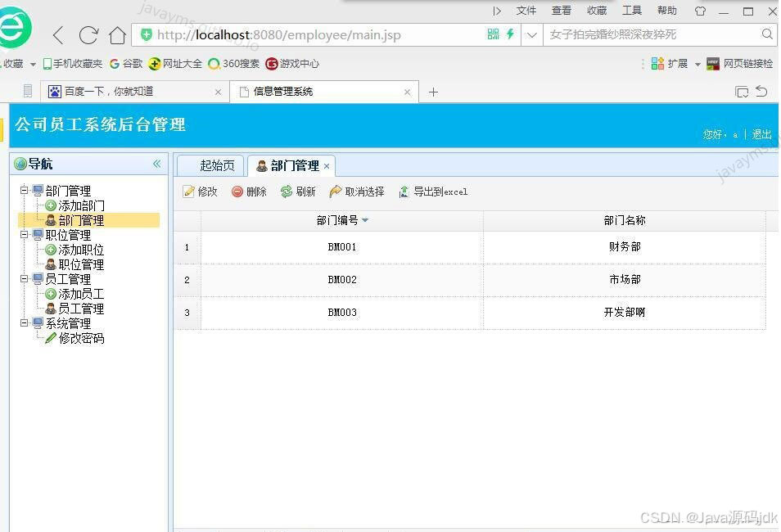Collapse the 员工管理 tree node
Viewport: 781px width, 532px height.
pyautogui.click(x=24, y=278)
